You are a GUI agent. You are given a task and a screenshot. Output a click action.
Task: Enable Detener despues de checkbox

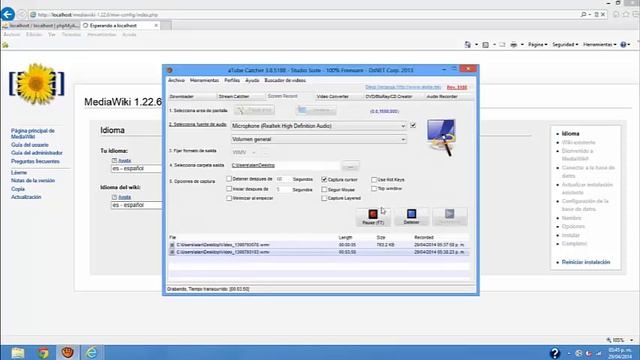click(x=229, y=179)
